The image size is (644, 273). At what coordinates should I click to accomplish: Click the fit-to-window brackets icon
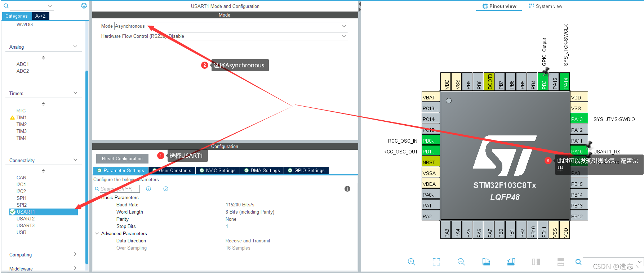436,262
